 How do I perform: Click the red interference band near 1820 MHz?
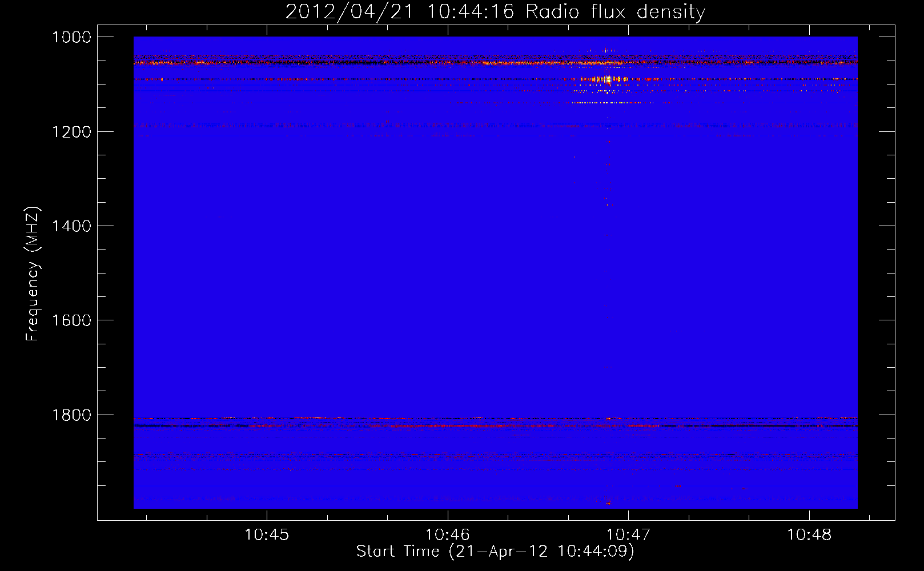[x=495, y=425]
